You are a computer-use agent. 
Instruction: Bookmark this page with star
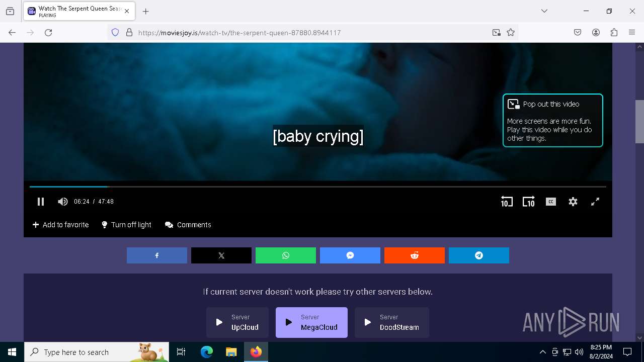pyautogui.click(x=511, y=33)
